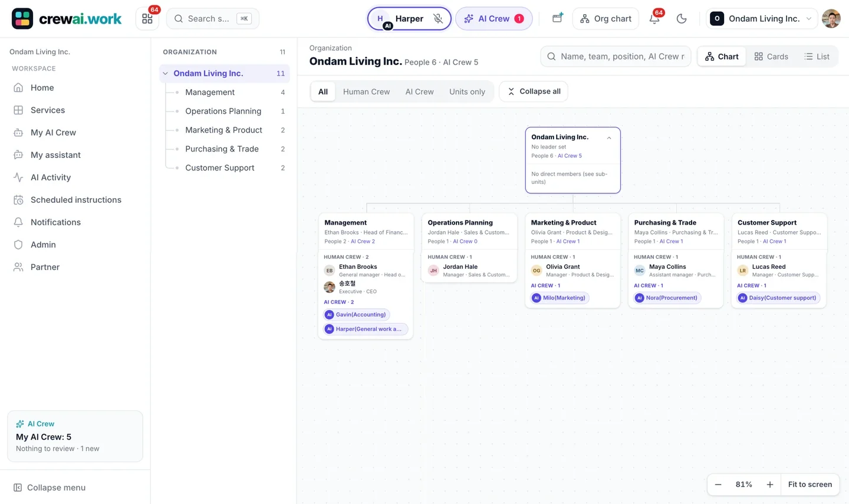This screenshot has height=504, width=849.
Task: Switch to List view
Action: click(x=817, y=57)
